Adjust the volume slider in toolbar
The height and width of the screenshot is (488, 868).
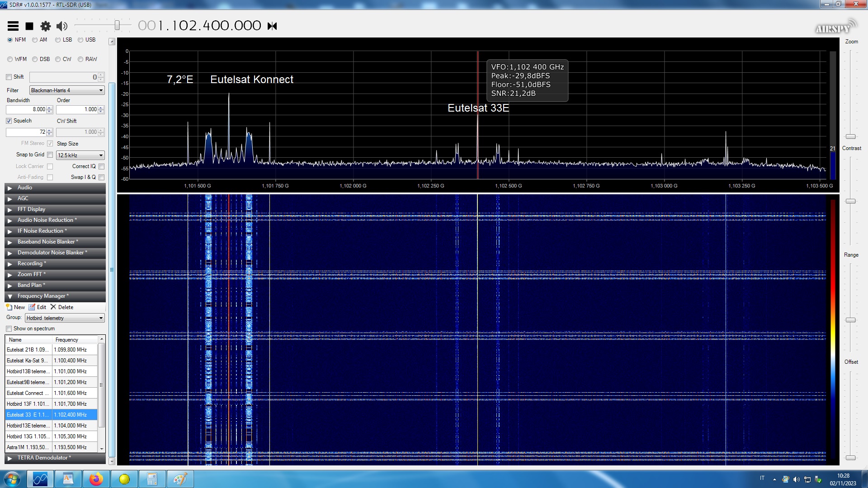(117, 25)
